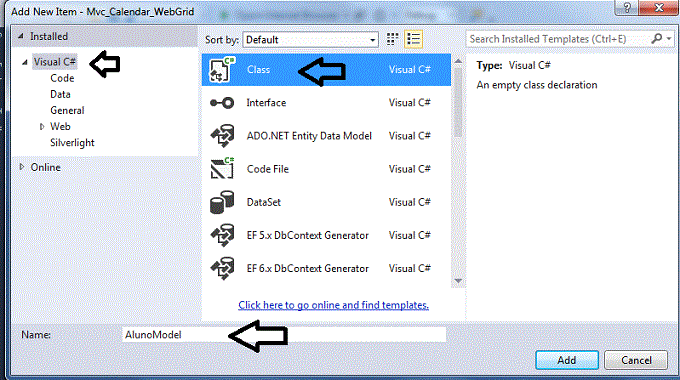Close the Add New Item dialog
Viewport: 680px width, 380px height.
658,7
